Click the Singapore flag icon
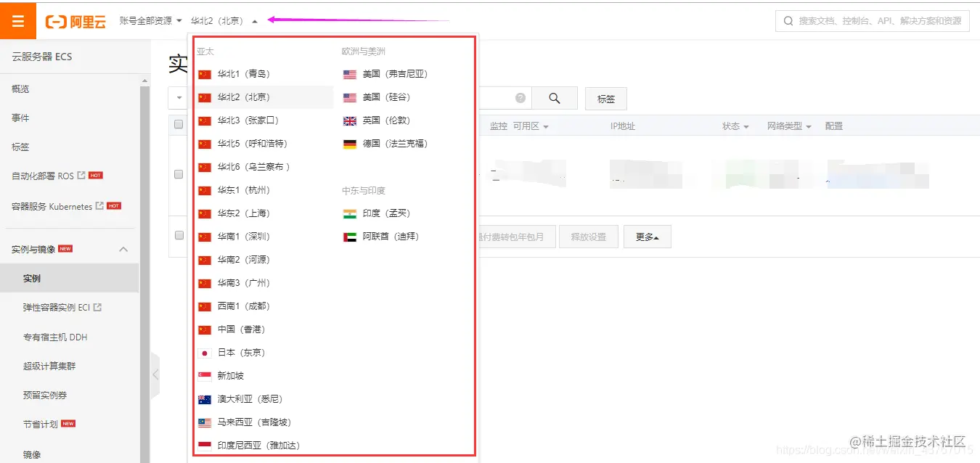Screen dimensions: 980x463 [x=205, y=376]
